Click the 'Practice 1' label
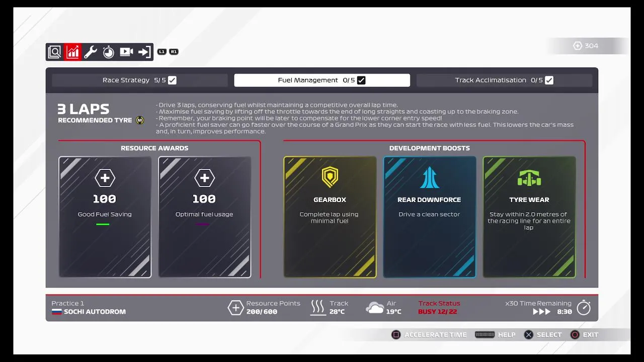Image resolution: width=644 pixels, height=362 pixels. 68,303
